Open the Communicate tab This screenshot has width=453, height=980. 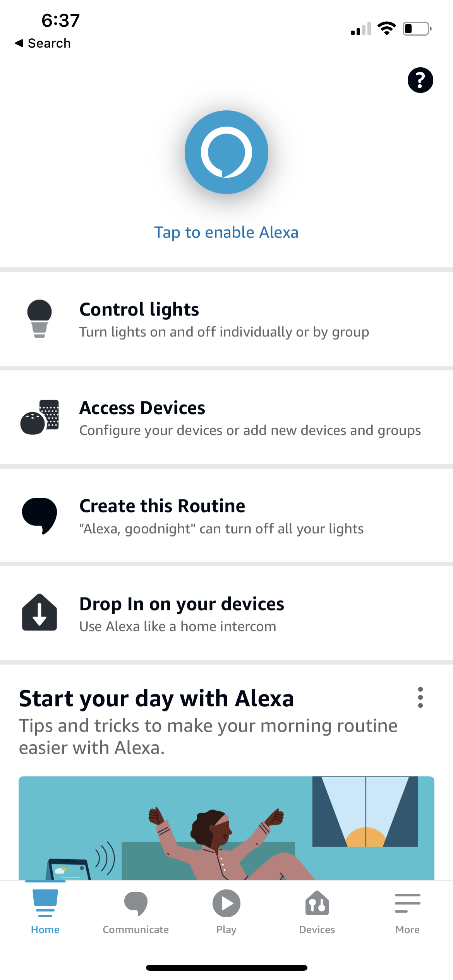pos(136,912)
